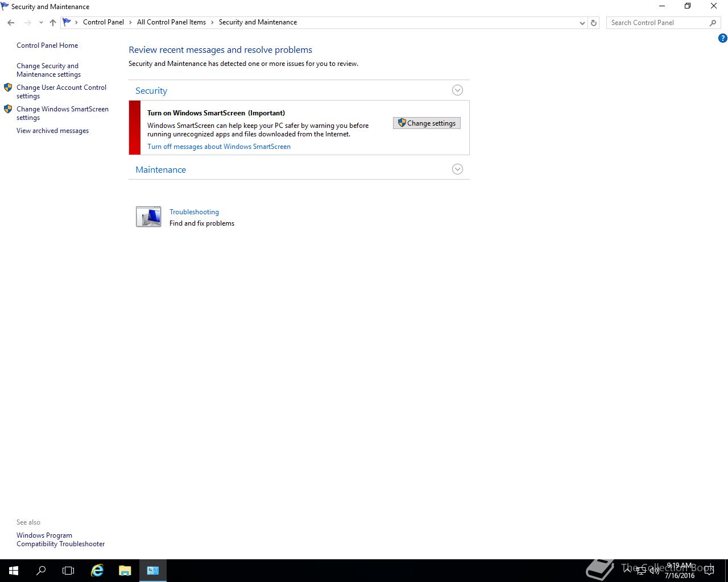
Task: Open the blue Help question mark
Action: pyautogui.click(x=722, y=38)
